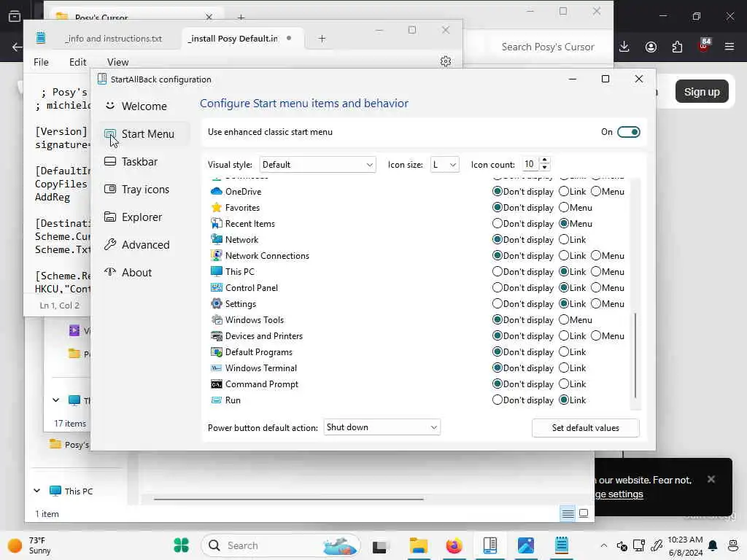Open weather widget 73°F Sunny
This screenshot has width=747, height=560.
(30, 545)
